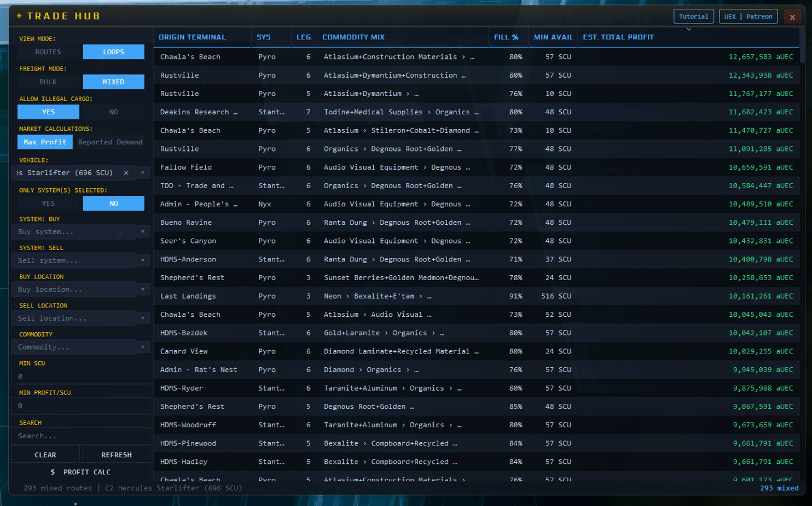Open the Sell system dropdown

[x=80, y=261]
